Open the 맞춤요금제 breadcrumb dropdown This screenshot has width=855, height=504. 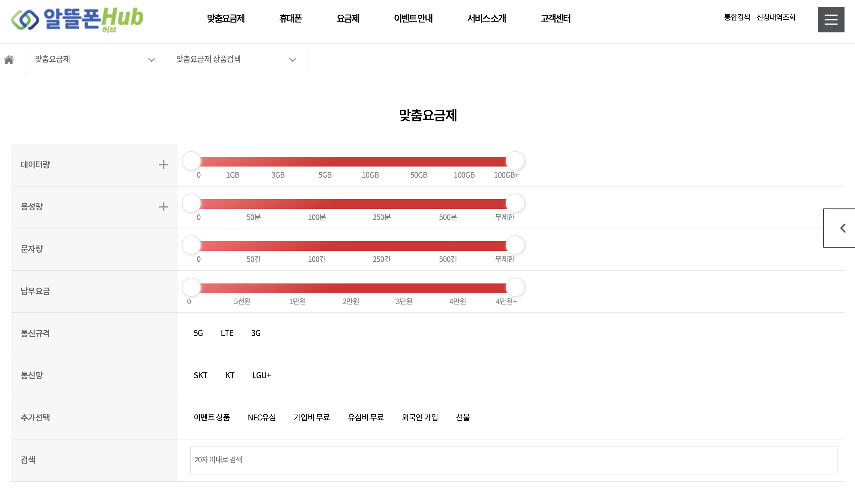pos(95,59)
